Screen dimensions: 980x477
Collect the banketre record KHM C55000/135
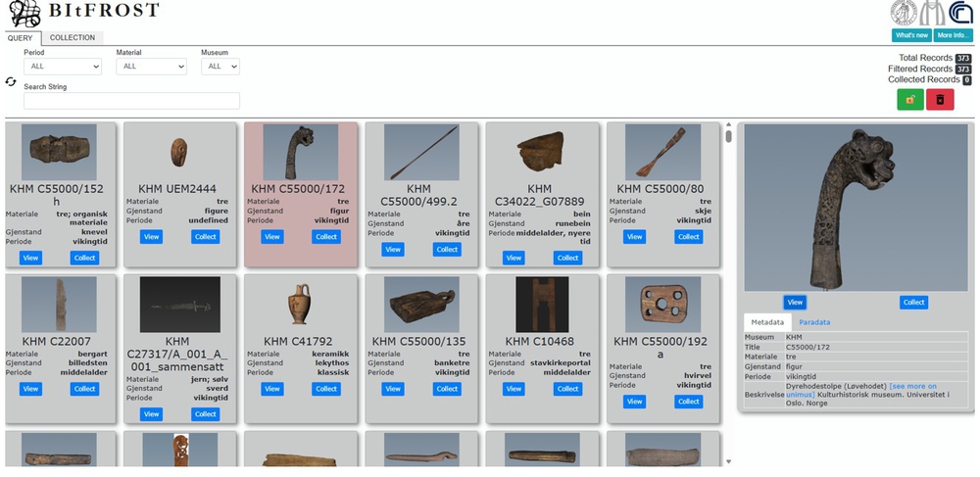click(x=447, y=389)
